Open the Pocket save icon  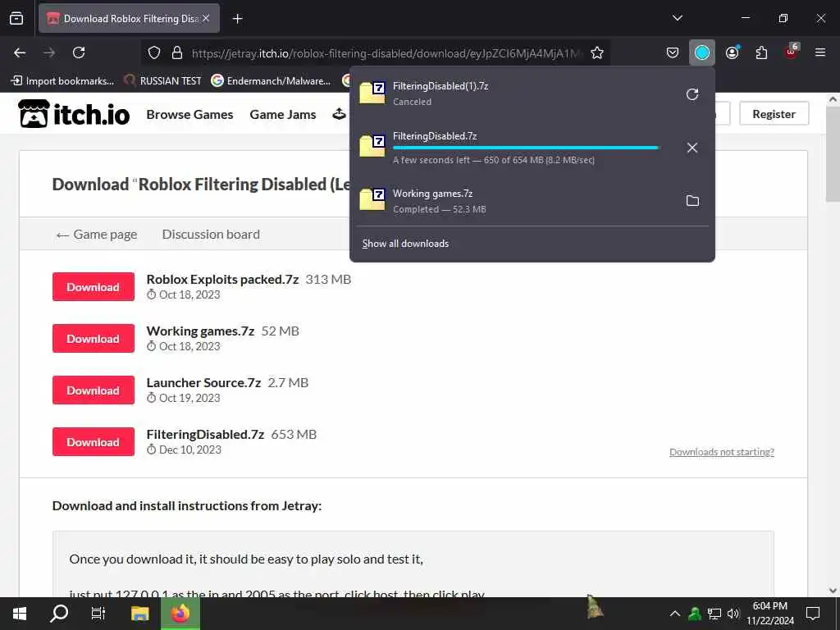pyautogui.click(x=673, y=52)
